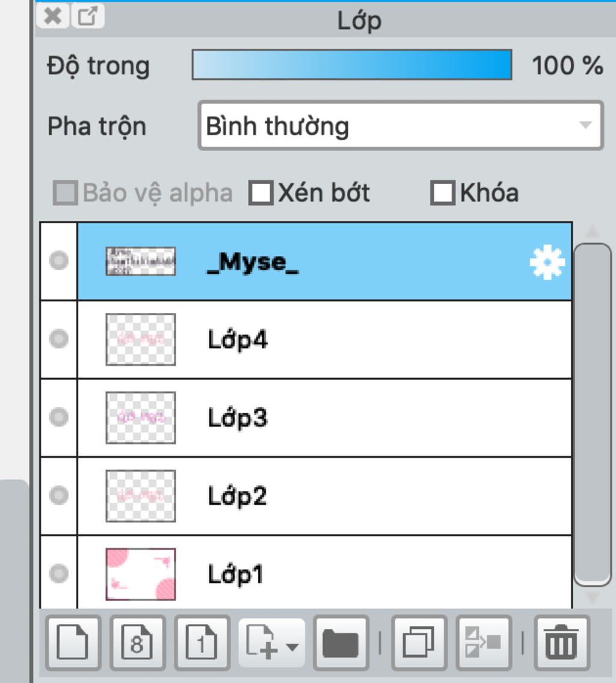Open the Pha trộn blend mode dropdown
Screen dimensions: 616x683
click(x=401, y=126)
